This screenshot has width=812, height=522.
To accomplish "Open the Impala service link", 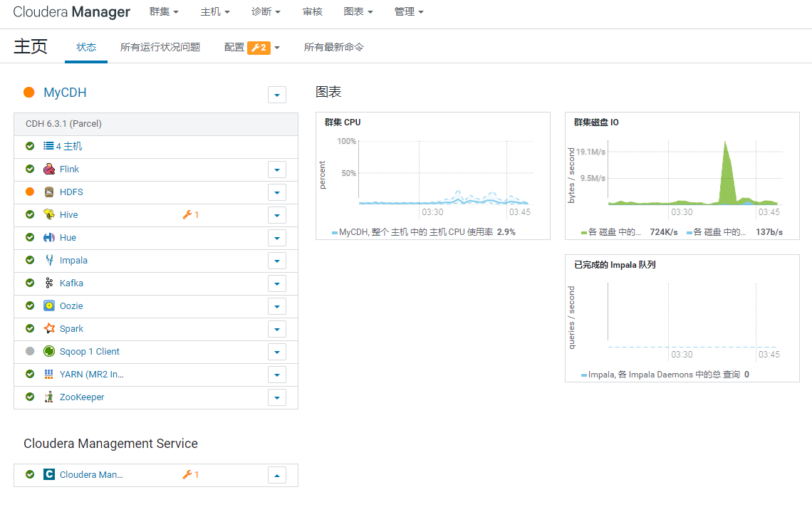I will [73, 260].
